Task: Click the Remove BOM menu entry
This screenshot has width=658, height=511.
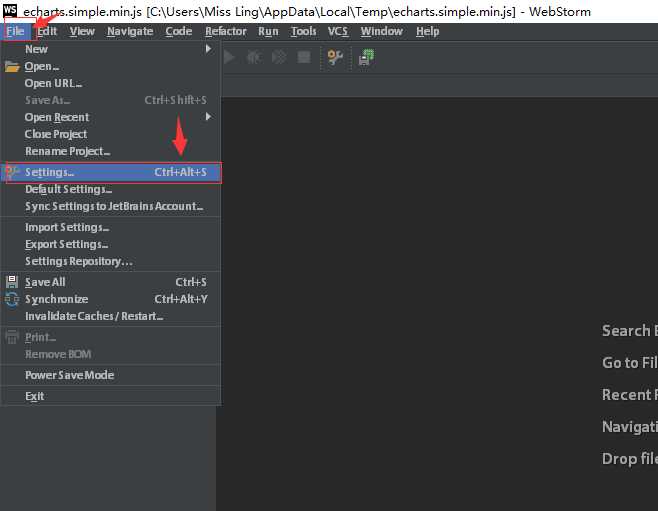Action: tap(111, 354)
